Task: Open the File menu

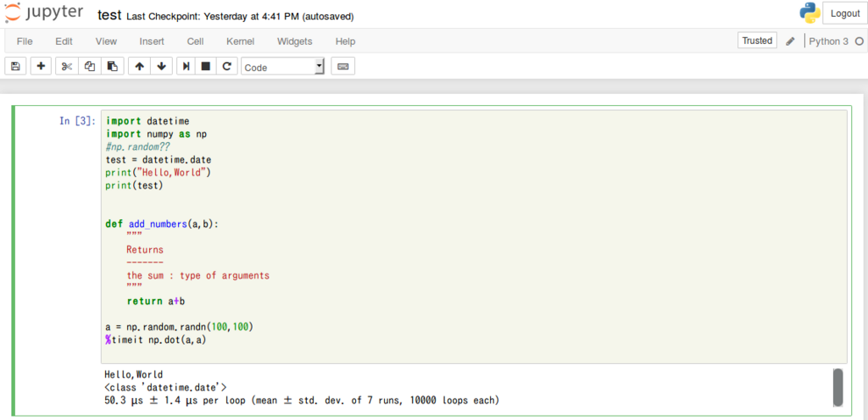Action: coord(25,41)
